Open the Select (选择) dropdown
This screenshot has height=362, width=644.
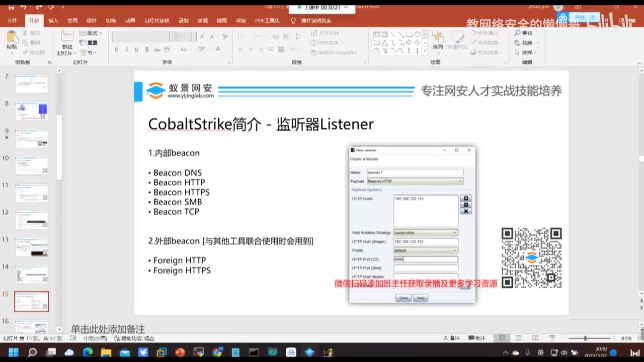526,52
